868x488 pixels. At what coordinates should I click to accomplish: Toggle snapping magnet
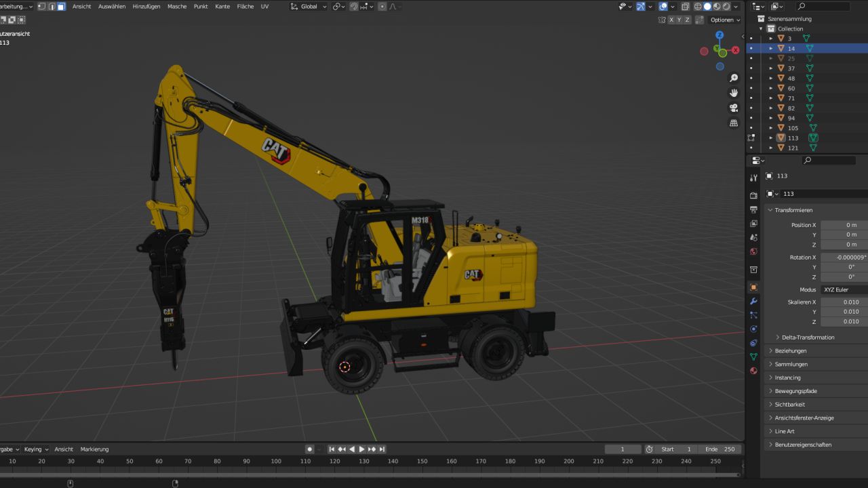tap(354, 6)
